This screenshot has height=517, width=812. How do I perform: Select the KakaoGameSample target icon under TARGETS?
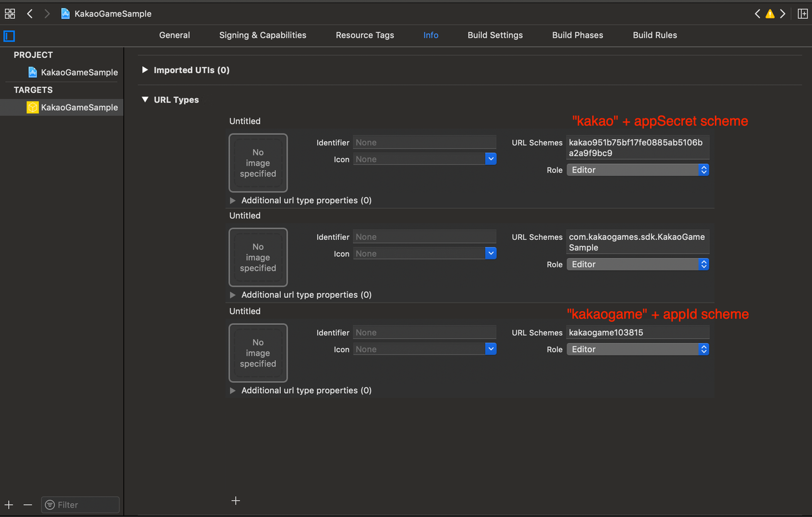pos(33,108)
